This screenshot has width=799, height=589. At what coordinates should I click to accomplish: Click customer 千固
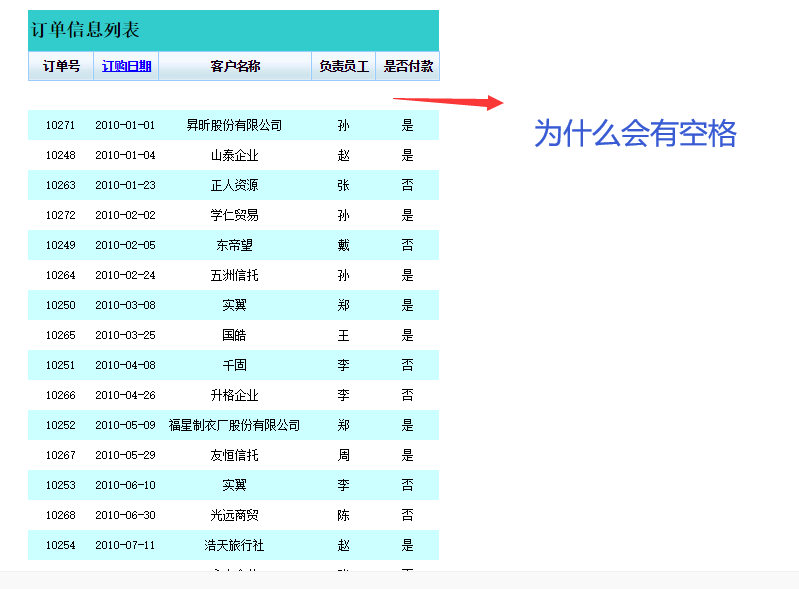pyautogui.click(x=234, y=365)
